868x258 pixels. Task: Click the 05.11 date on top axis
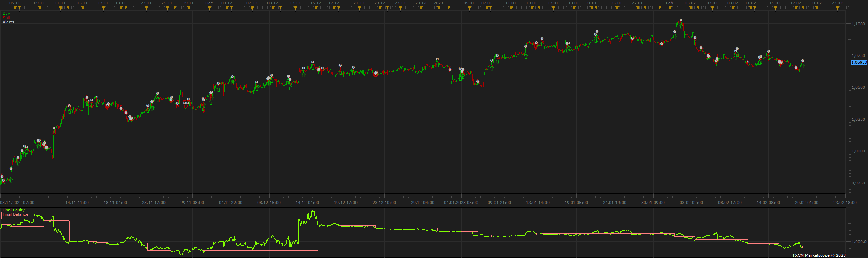(15, 3)
